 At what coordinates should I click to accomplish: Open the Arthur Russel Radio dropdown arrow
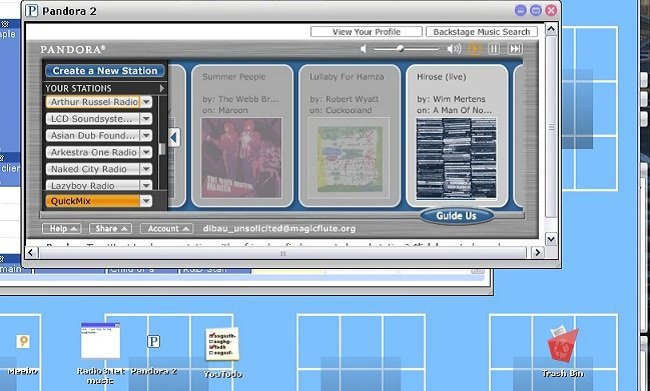pos(146,102)
